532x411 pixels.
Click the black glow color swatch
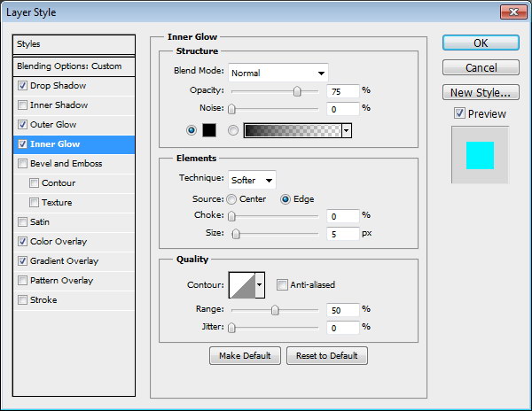point(209,130)
